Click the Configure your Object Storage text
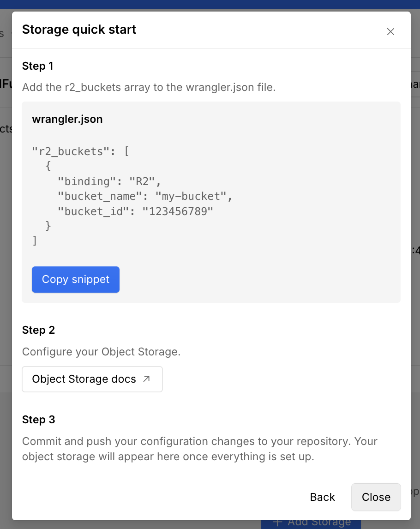The image size is (420, 529). [x=101, y=352]
